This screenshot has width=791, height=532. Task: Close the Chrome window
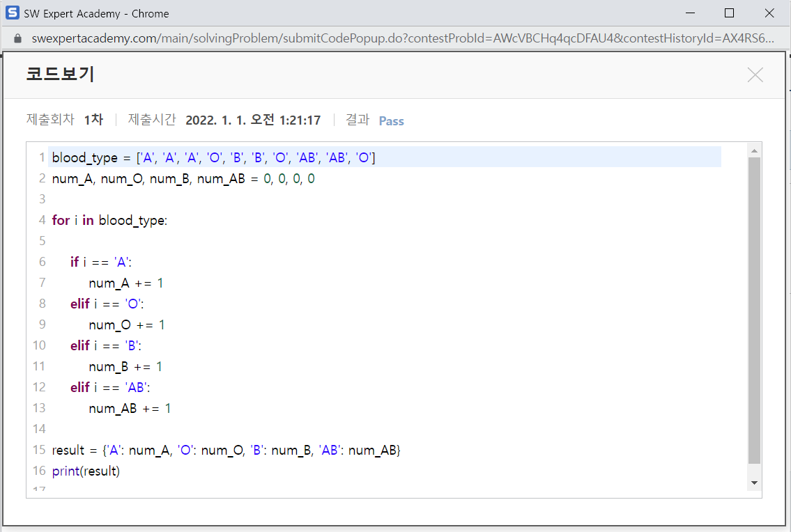point(769,13)
